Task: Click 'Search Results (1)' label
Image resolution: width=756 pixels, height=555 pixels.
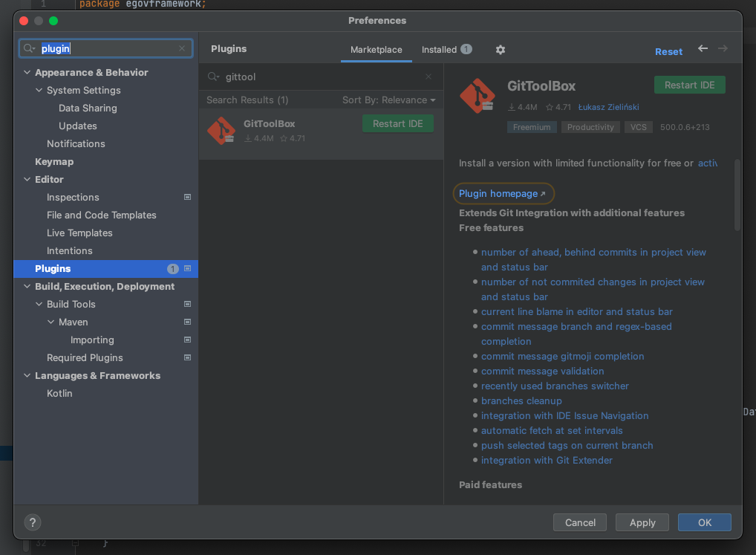Action: 247,100
